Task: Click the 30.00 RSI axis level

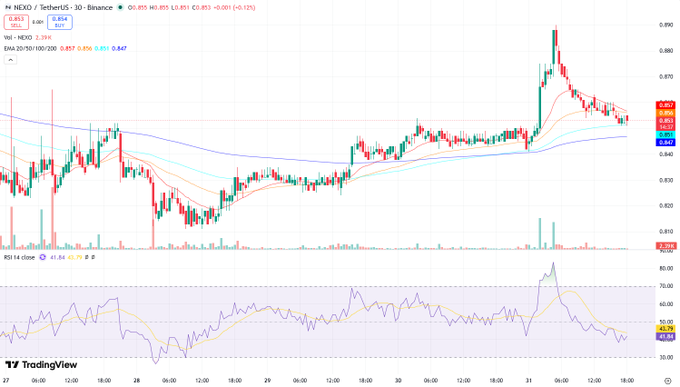Action: click(x=667, y=357)
